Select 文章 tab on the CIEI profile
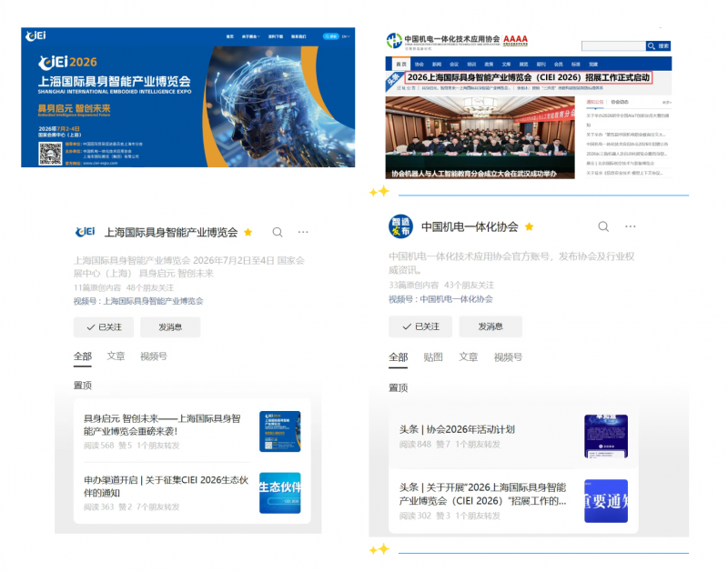728x572 pixels. click(116, 356)
